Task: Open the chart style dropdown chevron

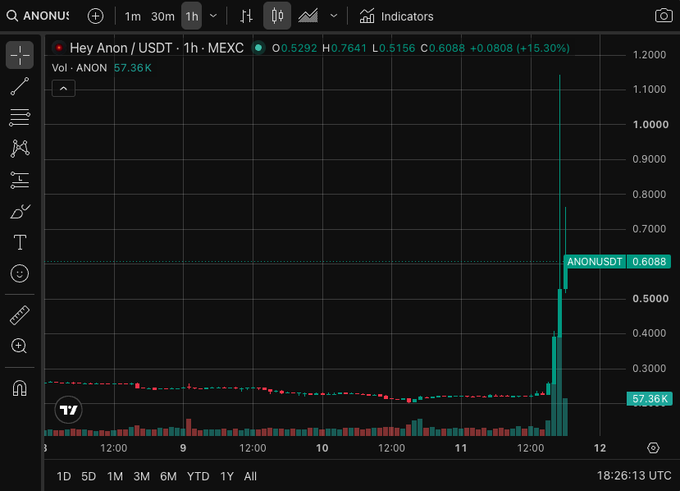Action: (x=333, y=16)
